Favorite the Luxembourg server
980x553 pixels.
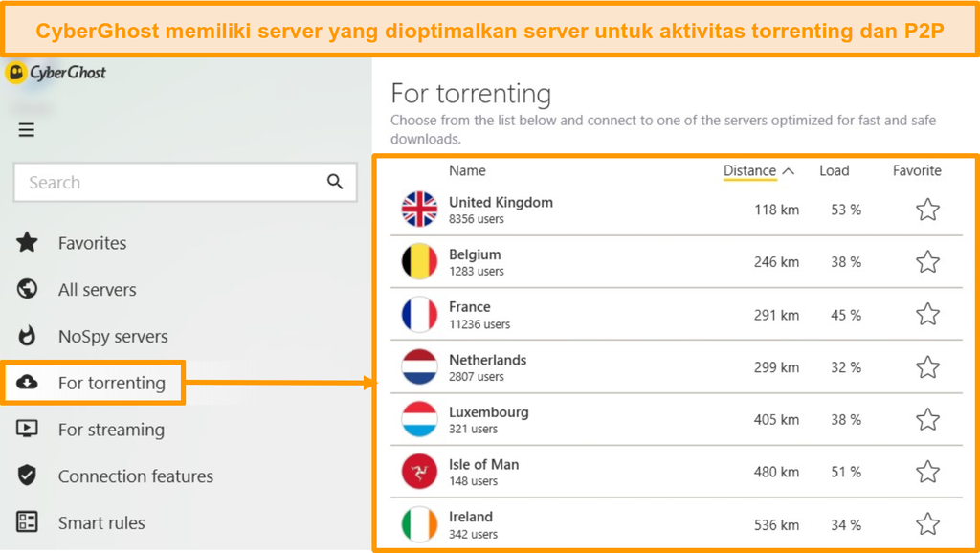click(x=928, y=420)
